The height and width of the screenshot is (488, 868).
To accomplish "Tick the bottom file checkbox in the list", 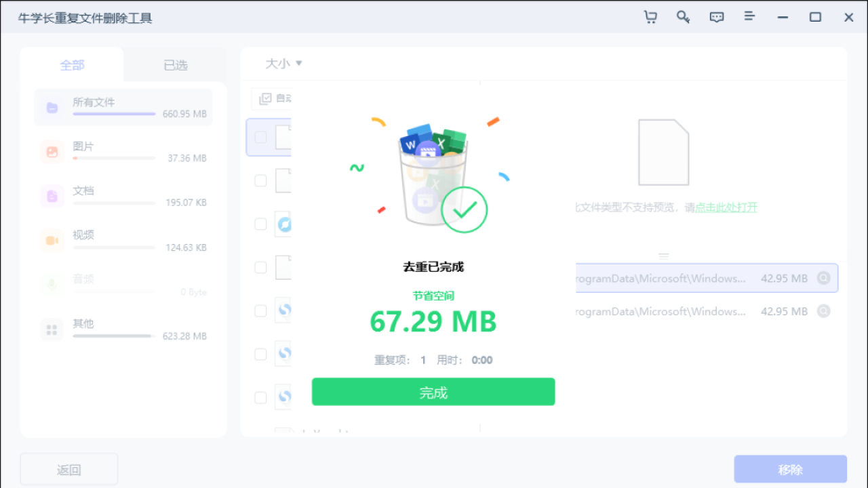I will [x=260, y=398].
